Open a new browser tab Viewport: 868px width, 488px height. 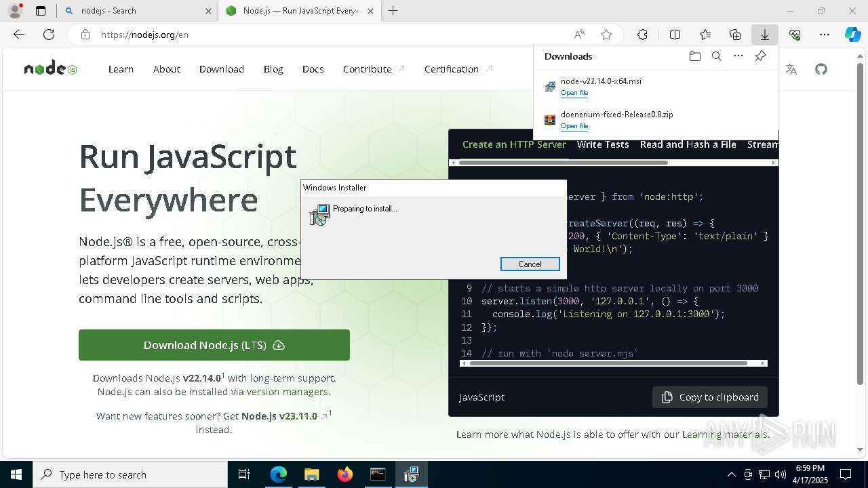[393, 11]
